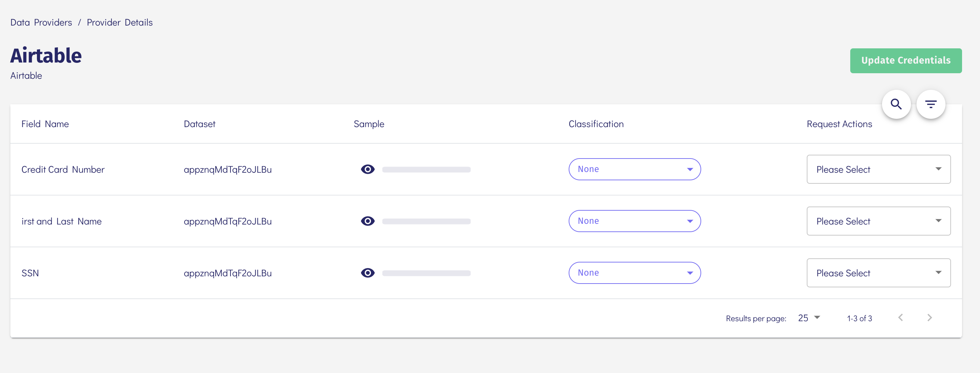Click the Dataset column header

tap(199, 124)
